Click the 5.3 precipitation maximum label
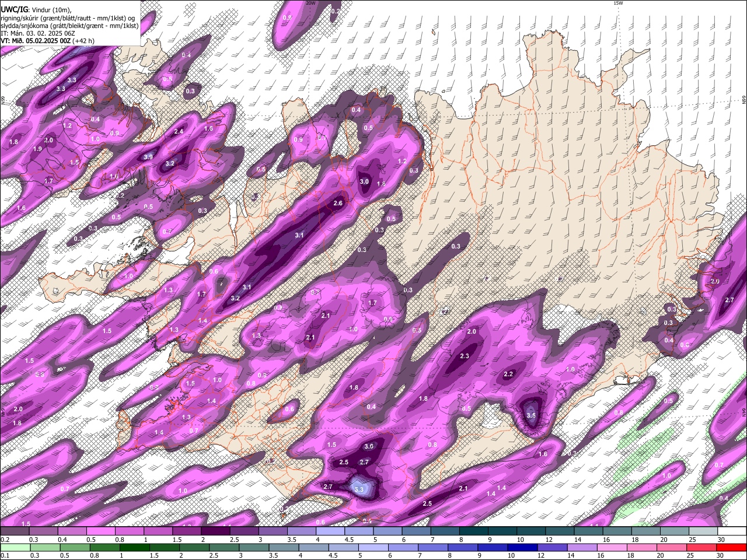Viewport: 747px width, 560px height. tap(359, 489)
